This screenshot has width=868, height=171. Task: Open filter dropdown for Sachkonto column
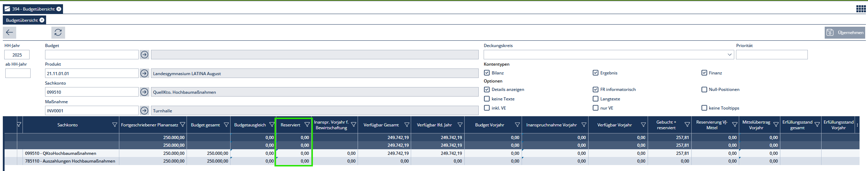pos(114,125)
